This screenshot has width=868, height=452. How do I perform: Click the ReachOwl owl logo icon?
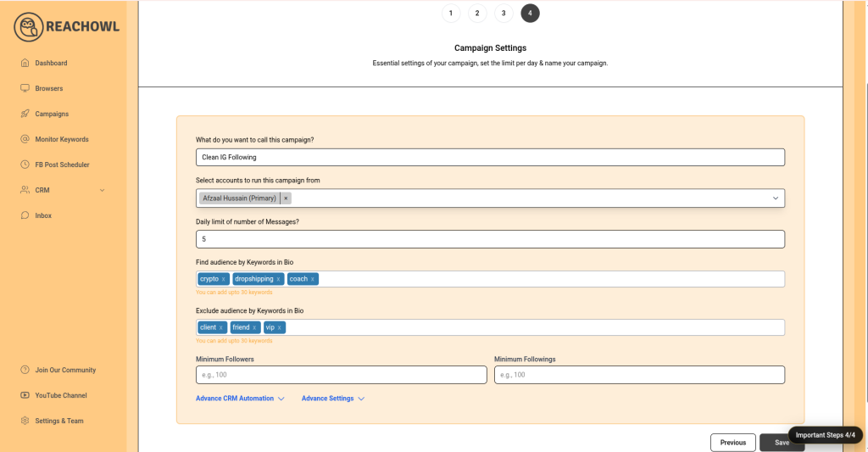(x=28, y=27)
